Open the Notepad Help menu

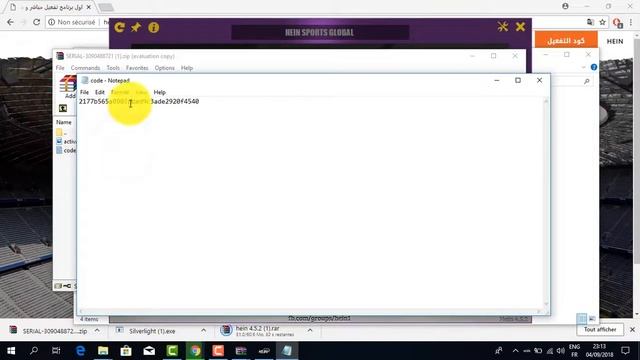160,92
